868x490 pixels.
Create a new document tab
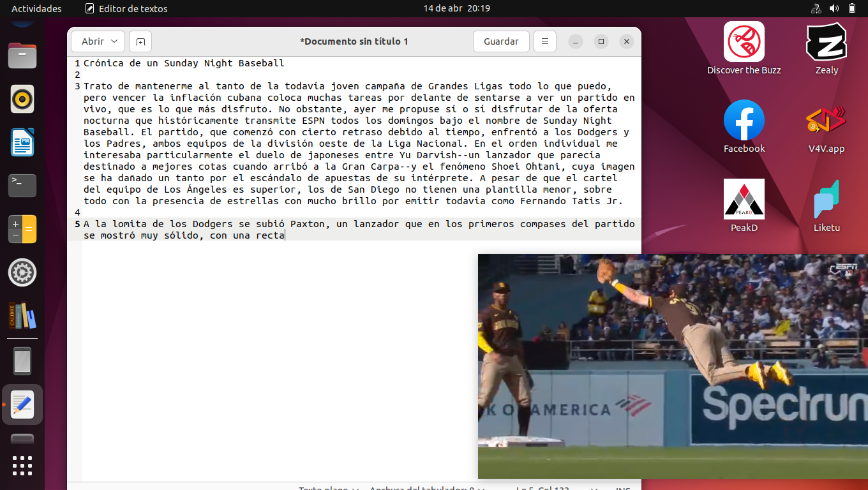[140, 41]
